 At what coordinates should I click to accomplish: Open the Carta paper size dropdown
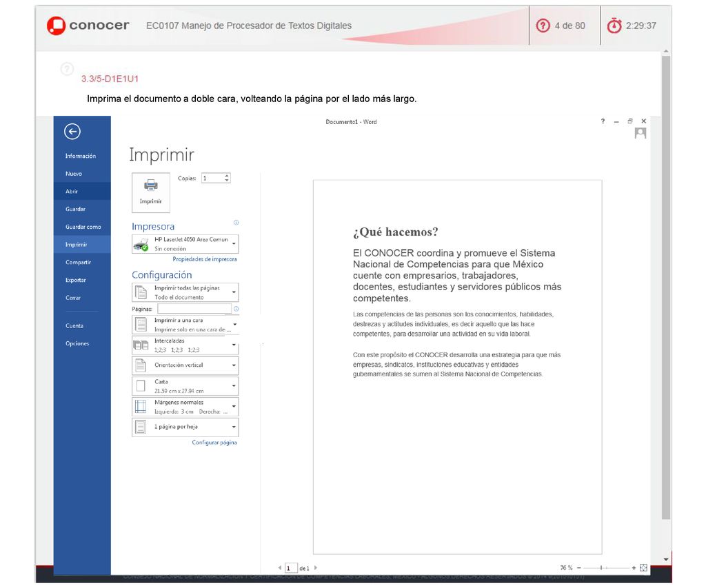[x=185, y=386]
